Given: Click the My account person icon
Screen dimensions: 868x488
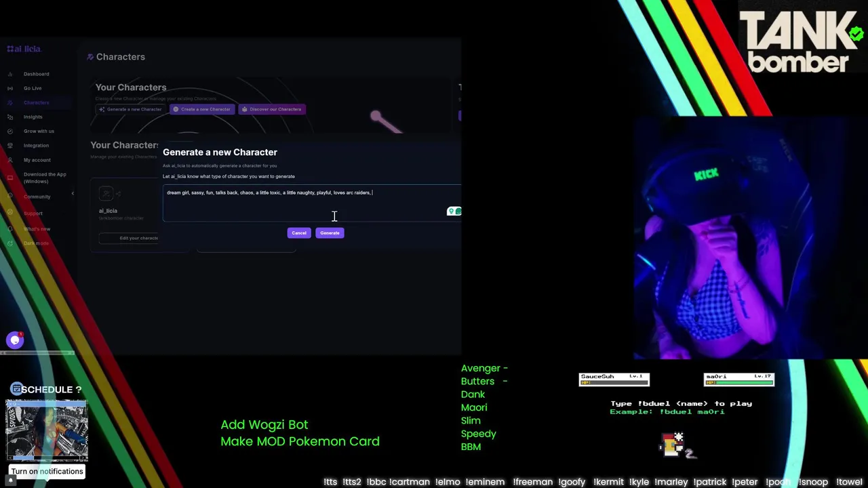Looking at the screenshot, I should (9, 160).
